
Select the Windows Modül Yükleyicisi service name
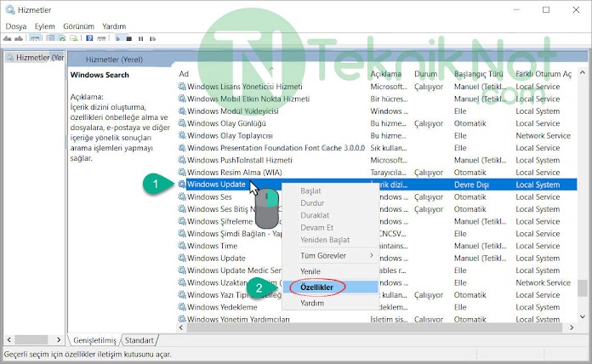tap(232, 111)
